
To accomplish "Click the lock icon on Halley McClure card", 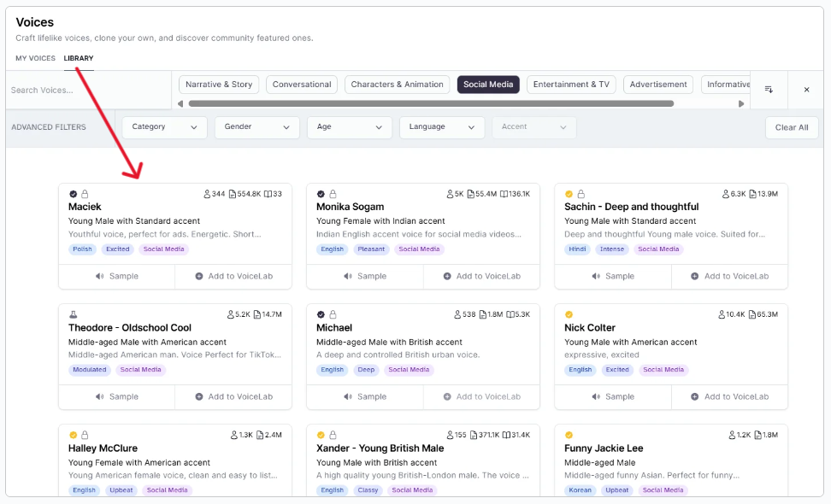I will pyautogui.click(x=85, y=435).
